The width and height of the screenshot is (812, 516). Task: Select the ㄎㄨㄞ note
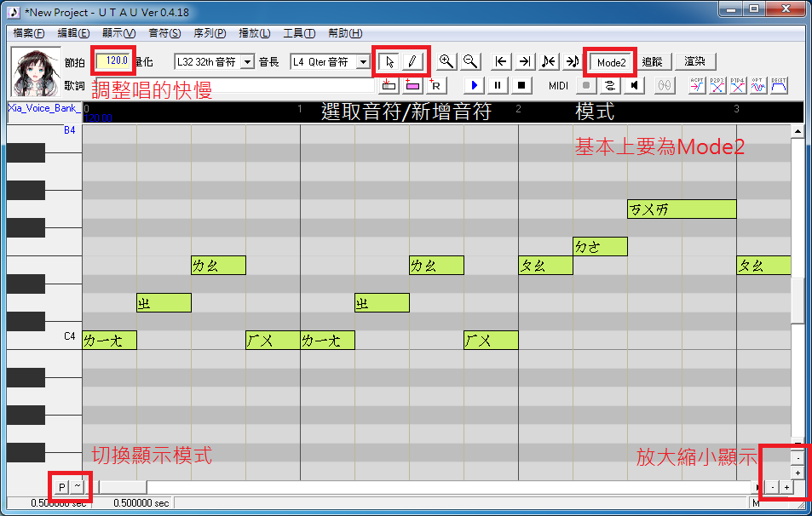point(682,209)
